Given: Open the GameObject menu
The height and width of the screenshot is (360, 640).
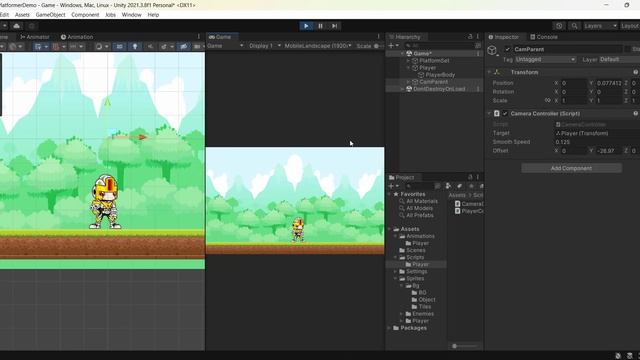Looking at the screenshot, I should [x=50, y=15].
